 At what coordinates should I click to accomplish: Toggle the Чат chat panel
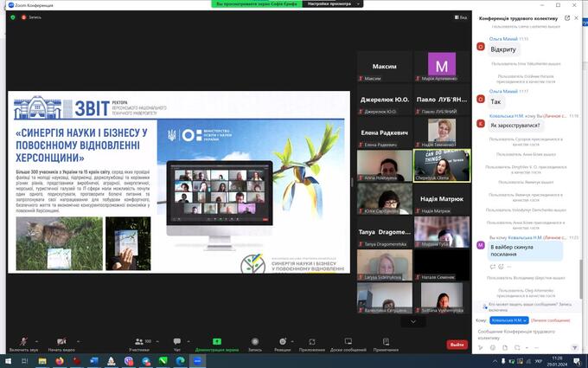tap(176, 342)
